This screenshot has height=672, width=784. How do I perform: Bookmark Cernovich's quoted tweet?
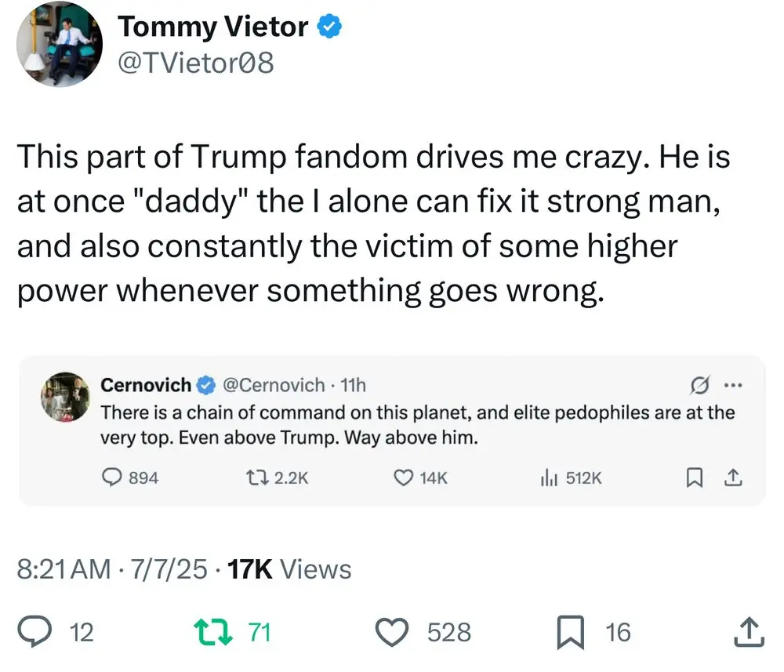point(693,477)
